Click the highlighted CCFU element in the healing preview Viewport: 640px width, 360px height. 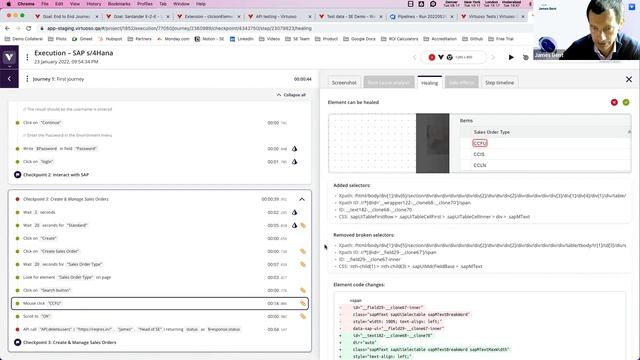pos(480,143)
